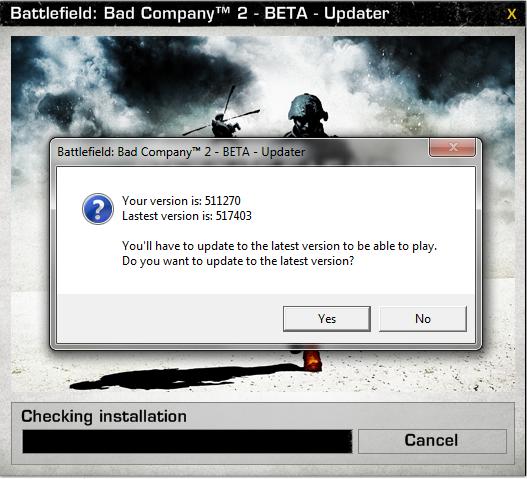
Task: Cancel the installation check
Action: pyautogui.click(x=432, y=441)
